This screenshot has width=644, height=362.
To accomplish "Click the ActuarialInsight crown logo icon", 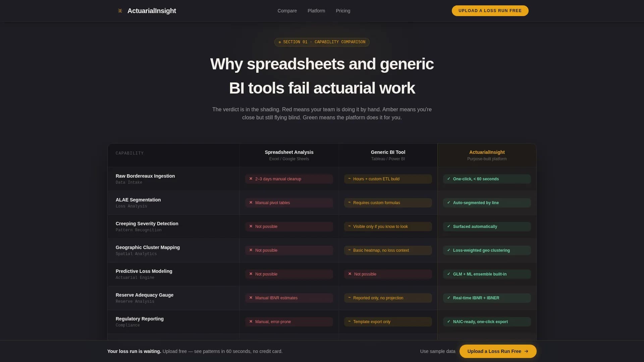I will pos(120,11).
